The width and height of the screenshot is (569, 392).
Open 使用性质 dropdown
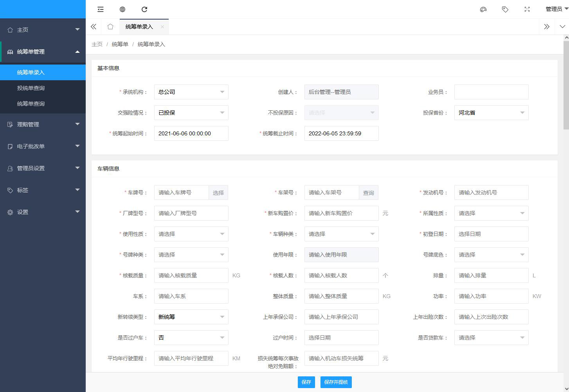(191, 234)
